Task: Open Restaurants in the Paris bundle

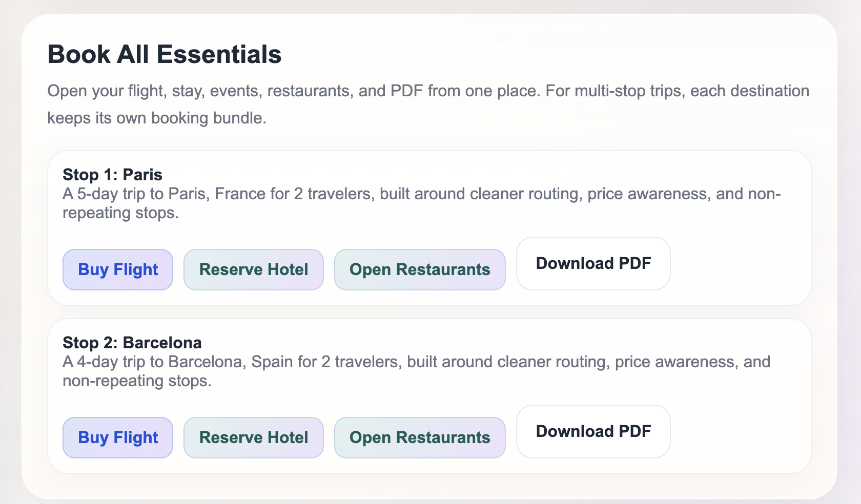Action: point(420,269)
